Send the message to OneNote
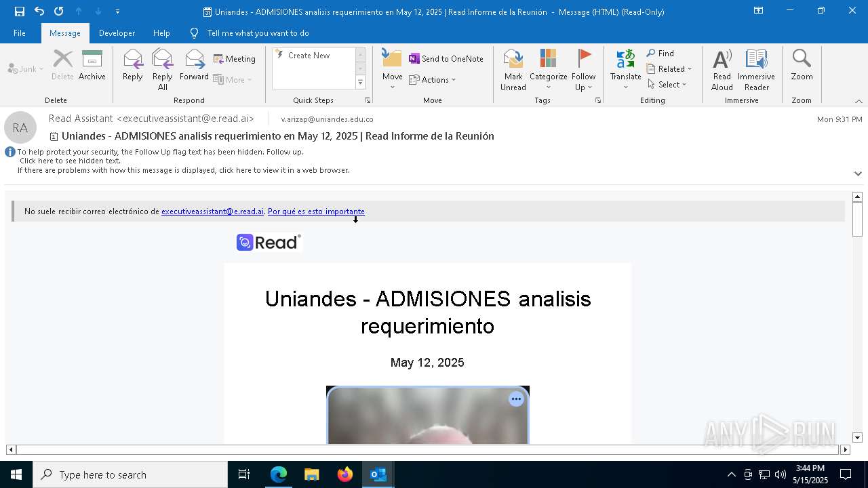Screen dimensions: 868x488 pos(446,59)
